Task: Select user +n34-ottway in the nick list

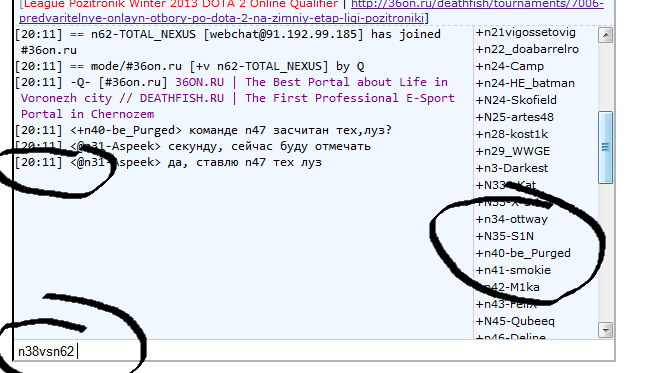Action: (512, 219)
